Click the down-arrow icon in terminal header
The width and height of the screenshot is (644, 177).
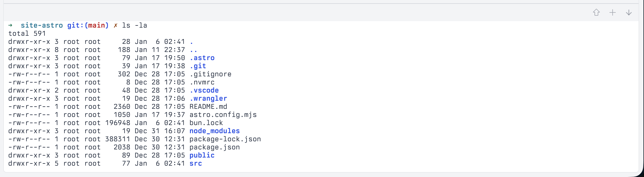point(629,12)
